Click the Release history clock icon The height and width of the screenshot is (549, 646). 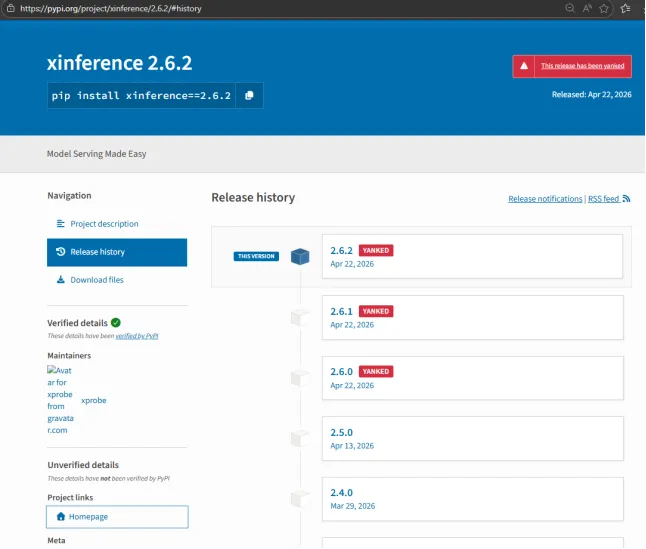click(x=61, y=252)
